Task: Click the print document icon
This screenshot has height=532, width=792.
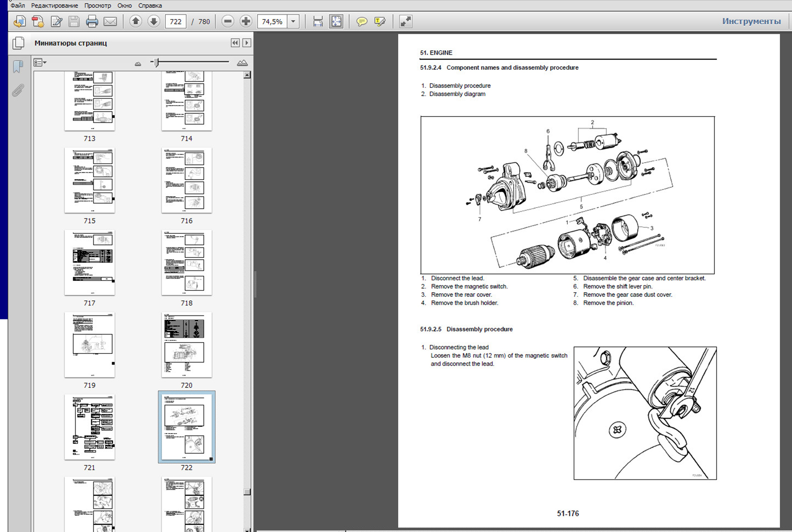Action: 92,21
